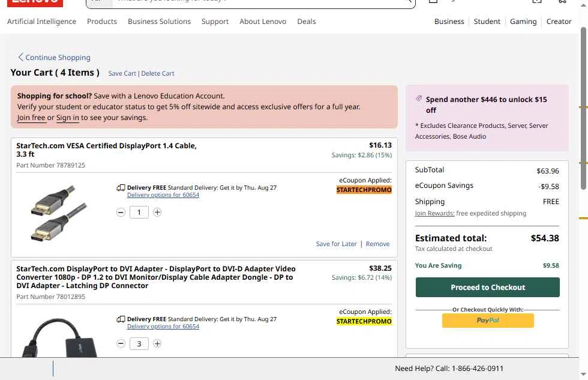The image size is (588, 380).
Task: Checkout with PayPal button
Action: click(x=488, y=321)
